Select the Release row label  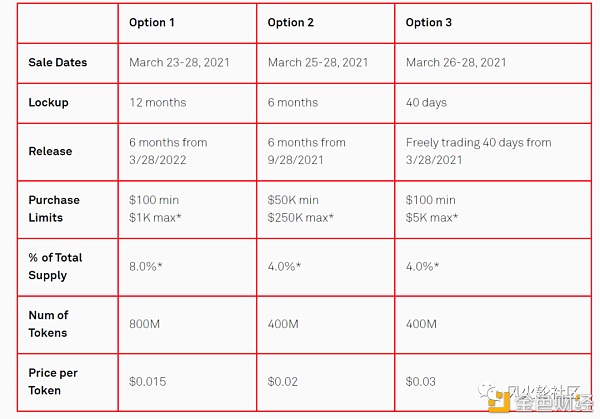pos(50,151)
